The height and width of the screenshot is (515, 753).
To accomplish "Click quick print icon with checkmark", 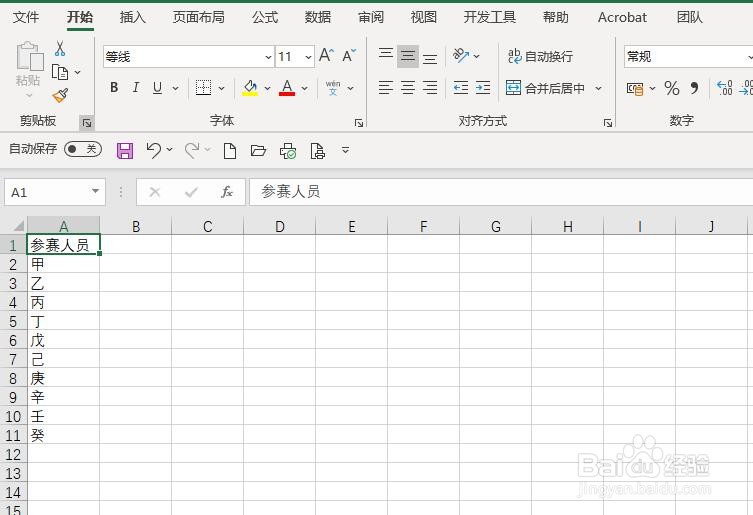I will [x=288, y=151].
